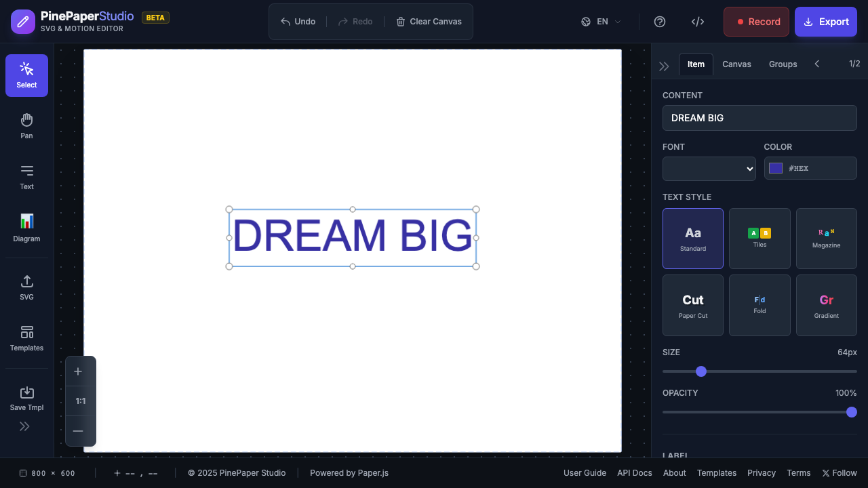The height and width of the screenshot is (488, 868).
Task: Open the Diagram tool
Action: (26, 228)
